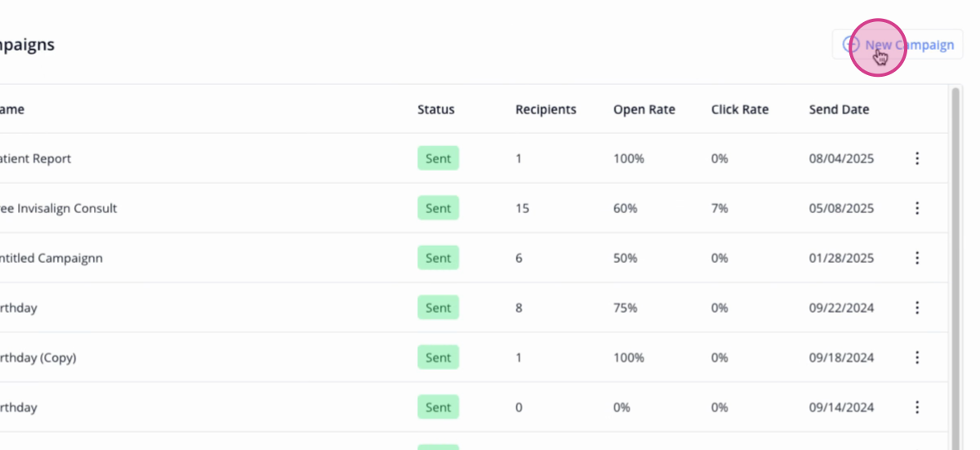Open kebab menu for row dated 09/22/2024
The image size is (980, 450).
click(917, 308)
